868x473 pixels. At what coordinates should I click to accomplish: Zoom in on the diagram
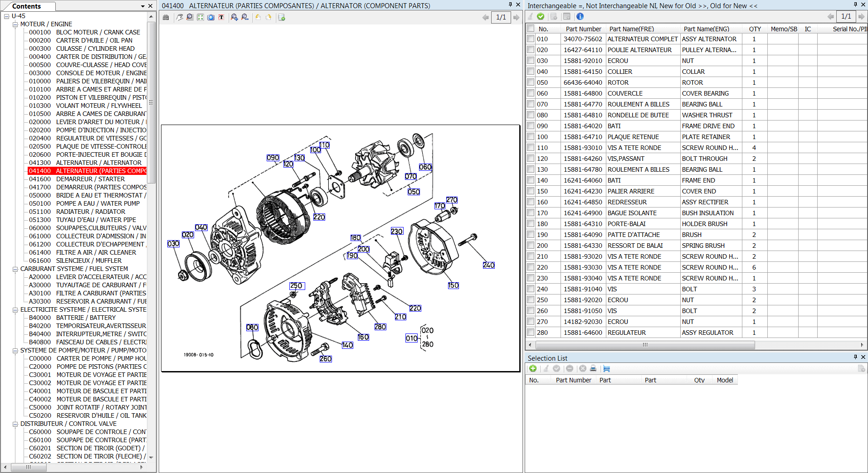pyautogui.click(x=234, y=17)
